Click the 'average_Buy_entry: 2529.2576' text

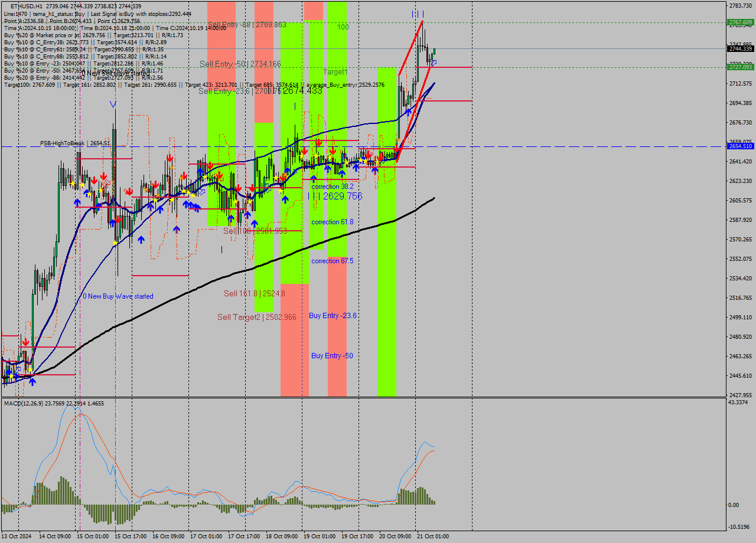[346, 85]
